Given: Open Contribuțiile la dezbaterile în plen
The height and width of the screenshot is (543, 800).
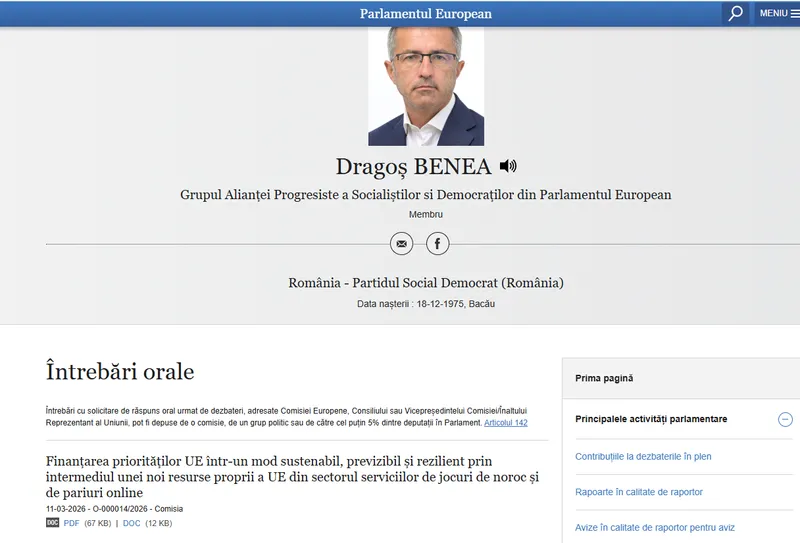Looking at the screenshot, I should (x=643, y=456).
